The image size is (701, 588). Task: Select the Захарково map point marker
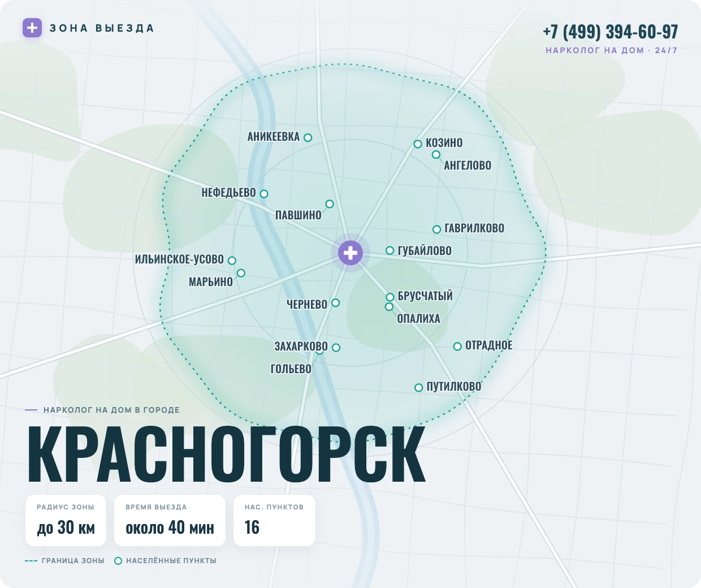point(336,348)
